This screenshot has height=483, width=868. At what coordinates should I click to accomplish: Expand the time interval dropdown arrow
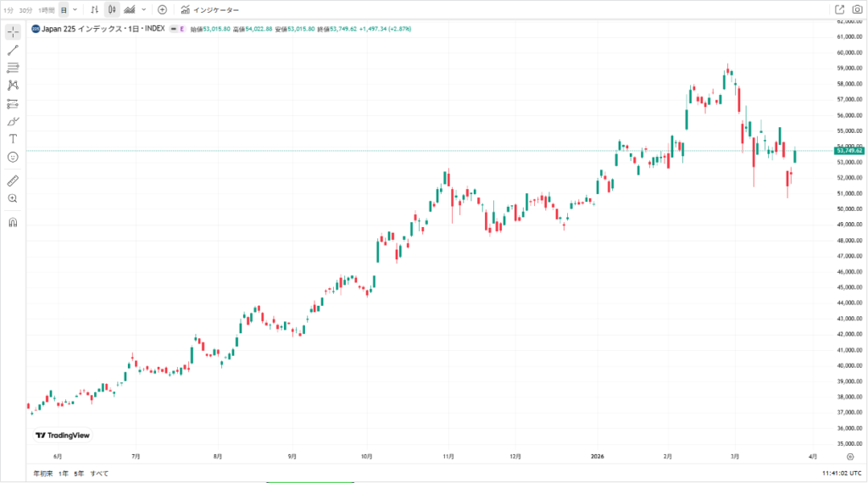click(75, 10)
